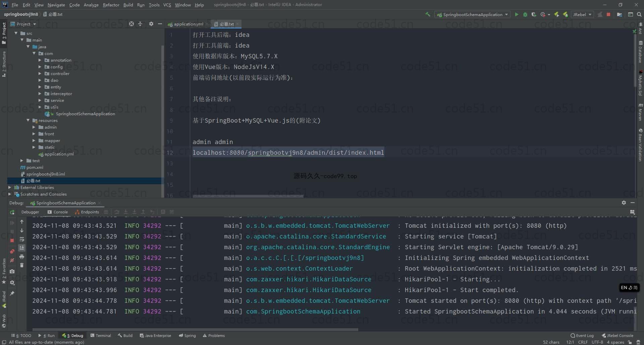Stop debug session with red square in Debug sidebar

pos(12,240)
